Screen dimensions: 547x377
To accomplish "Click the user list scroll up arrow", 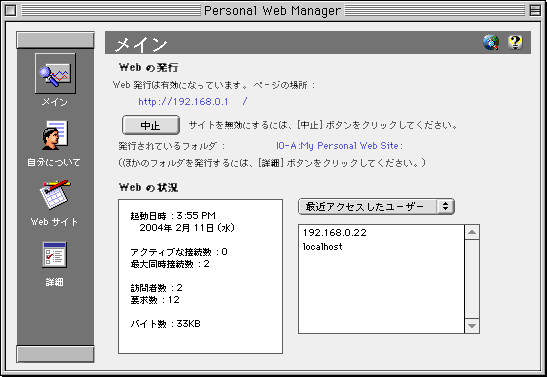I will pyautogui.click(x=472, y=232).
